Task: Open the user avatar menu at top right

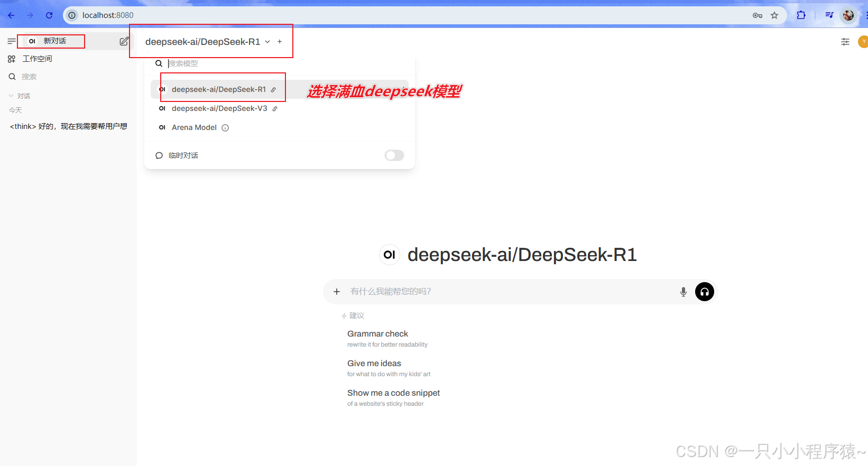Action: (863, 42)
